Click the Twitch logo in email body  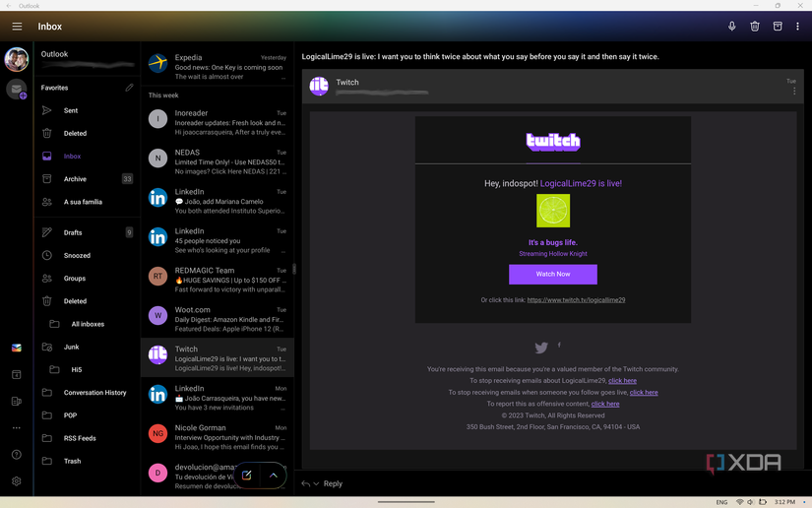coord(553,142)
